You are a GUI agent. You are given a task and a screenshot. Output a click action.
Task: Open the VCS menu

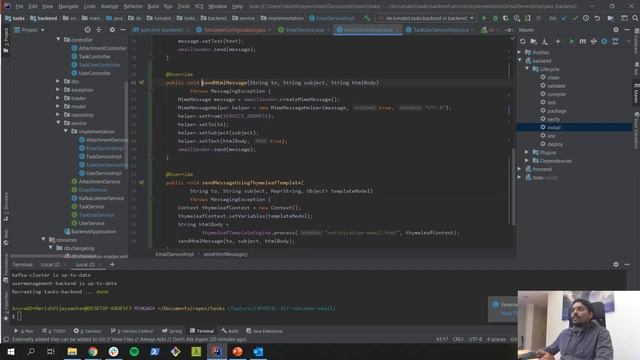(x=199, y=6)
